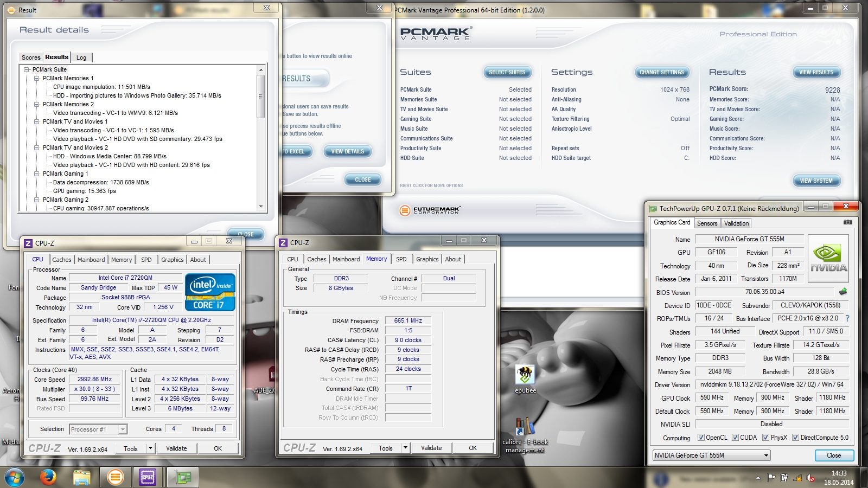This screenshot has width=868, height=488.
Task: Collapse the PCMark TV and Movies 1 node
Action: point(37,121)
